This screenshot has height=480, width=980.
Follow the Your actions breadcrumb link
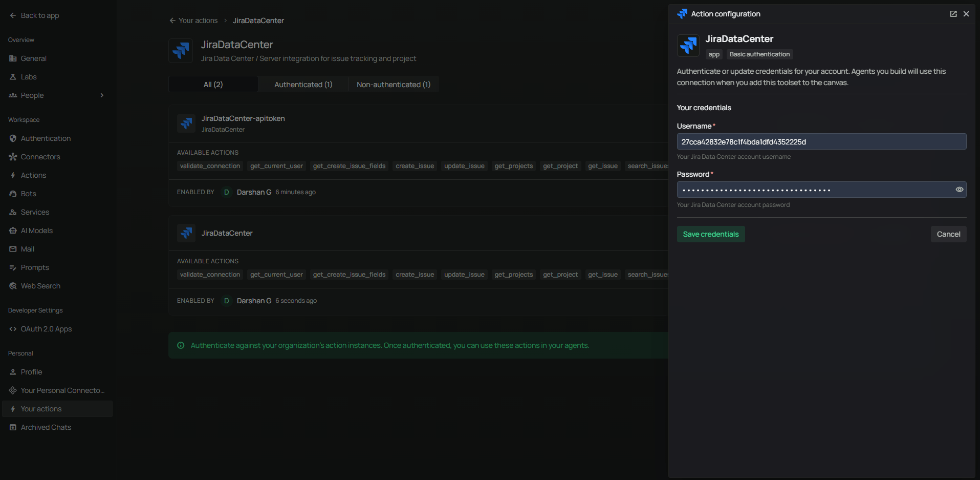coord(198,20)
